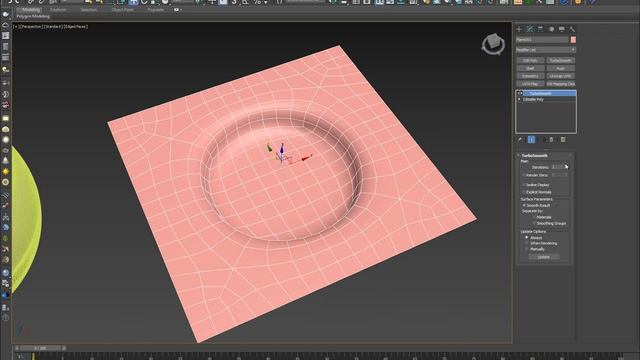Click the time slider previous frame arrow
Screen dimensions: 640x360
[x=17, y=348]
